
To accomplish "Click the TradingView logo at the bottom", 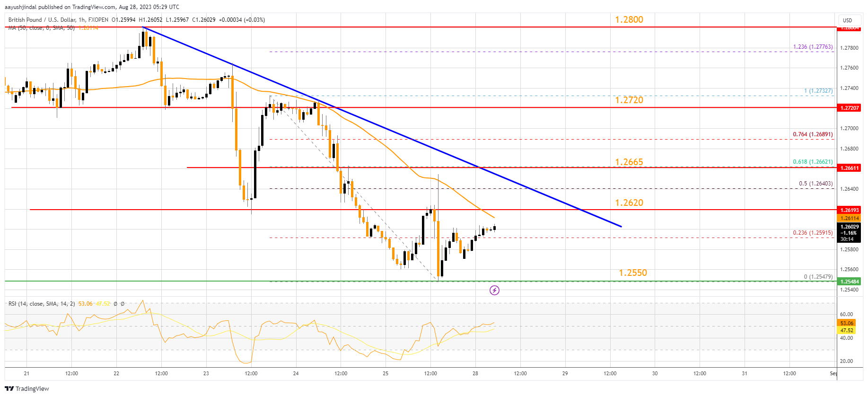I will click(x=27, y=388).
